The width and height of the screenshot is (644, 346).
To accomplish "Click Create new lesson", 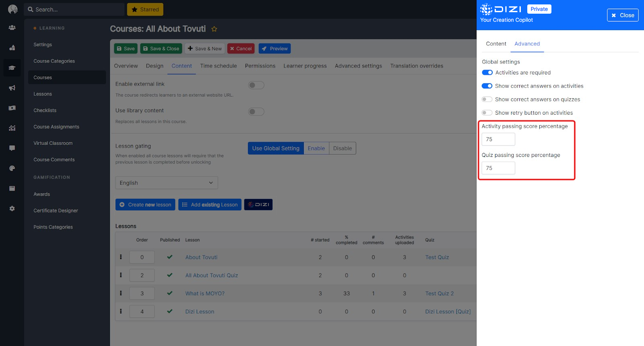I will (x=145, y=205).
